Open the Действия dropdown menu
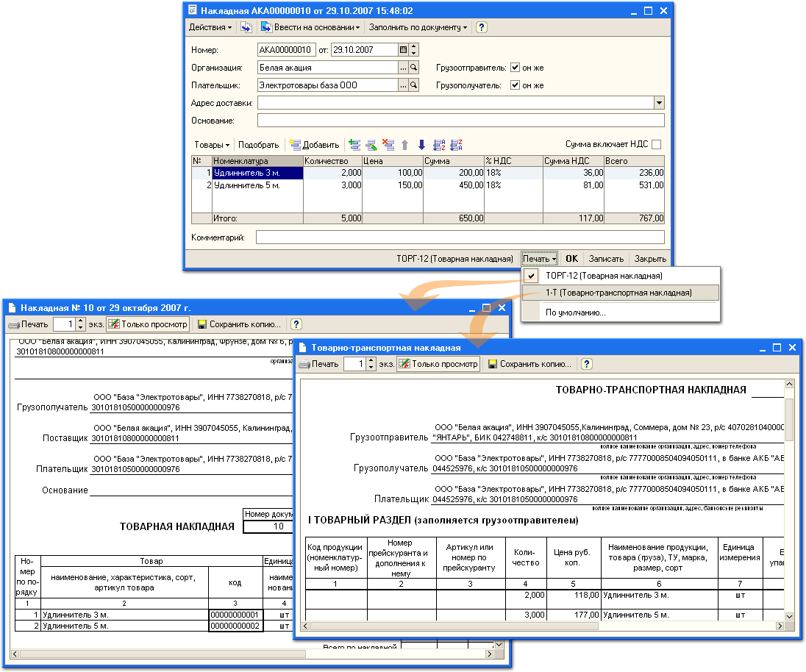806x672 pixels. pos(210,27)
